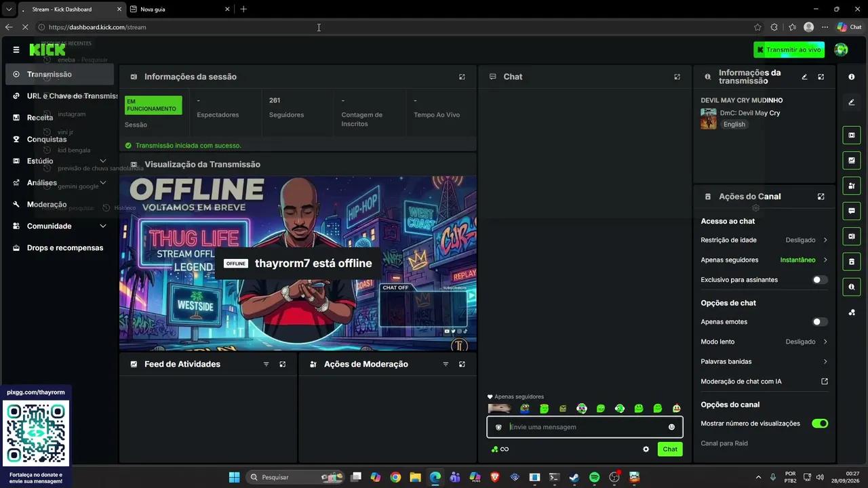Open chat settings gear icon
The image size is (868, 488).
[646, 449]
